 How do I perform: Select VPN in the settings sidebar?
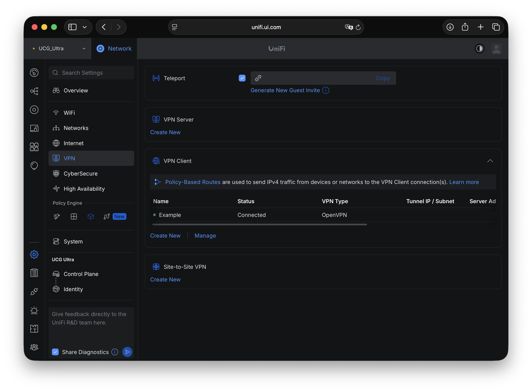coord(91,158)
